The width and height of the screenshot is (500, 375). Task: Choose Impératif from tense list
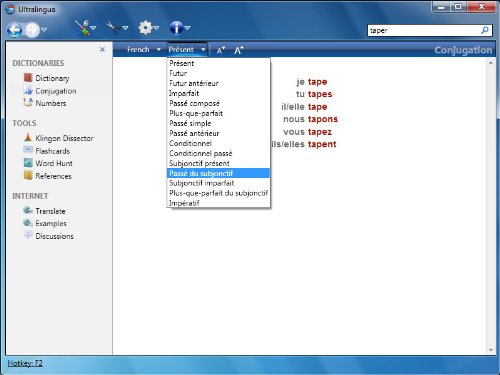[x=218, y=203]
